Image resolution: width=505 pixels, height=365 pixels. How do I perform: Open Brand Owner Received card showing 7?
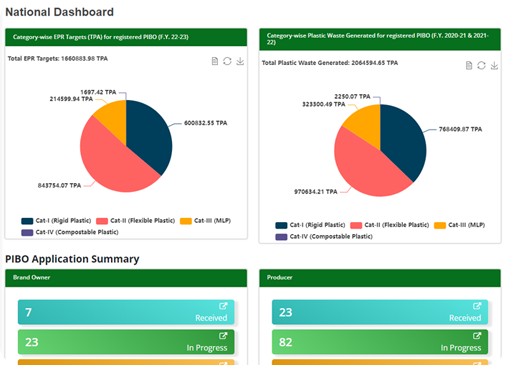pos(126,312)
